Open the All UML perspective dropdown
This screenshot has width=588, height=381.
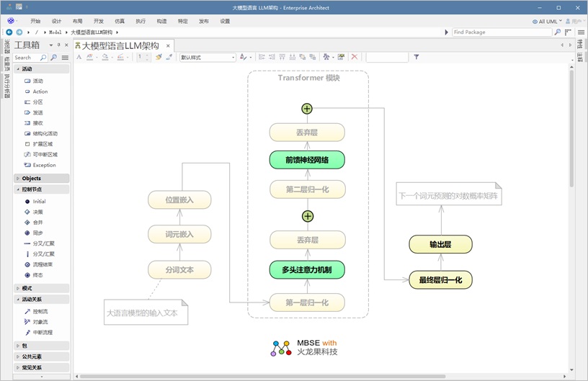[x=548, y=22]
